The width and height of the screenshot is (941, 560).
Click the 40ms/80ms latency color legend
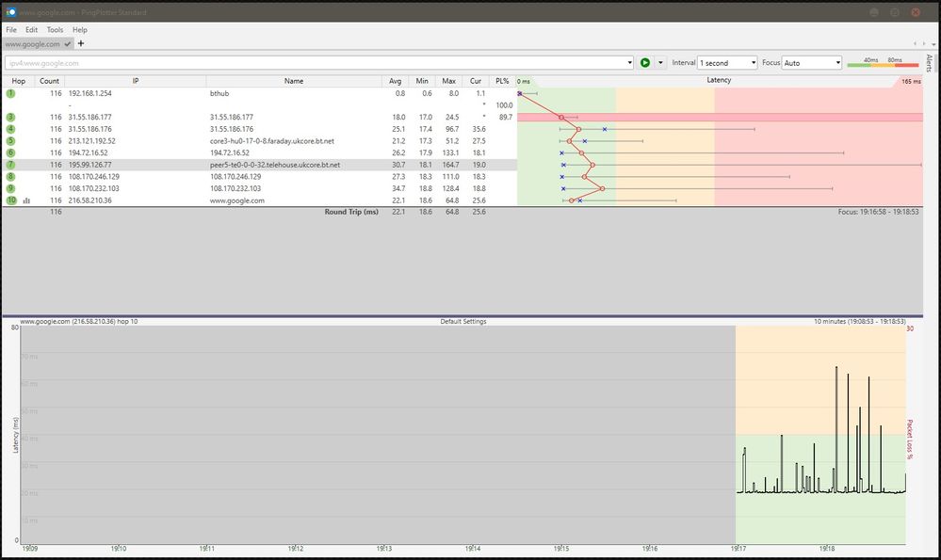pos(882,63)
